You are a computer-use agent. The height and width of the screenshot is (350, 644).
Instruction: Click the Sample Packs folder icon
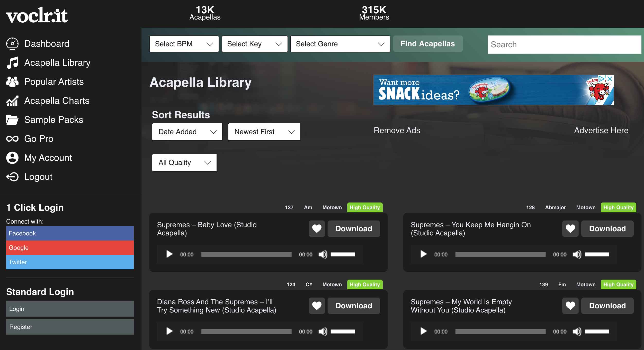pos(12,120)
